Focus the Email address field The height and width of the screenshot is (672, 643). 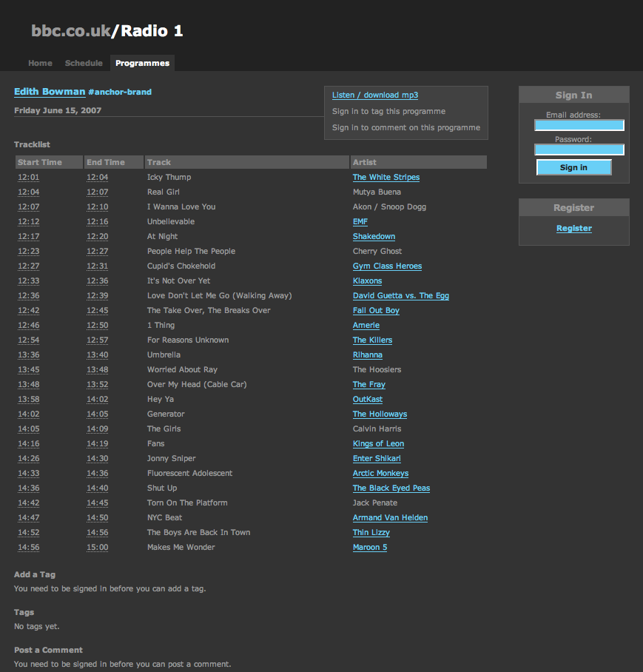pos(579,125)
